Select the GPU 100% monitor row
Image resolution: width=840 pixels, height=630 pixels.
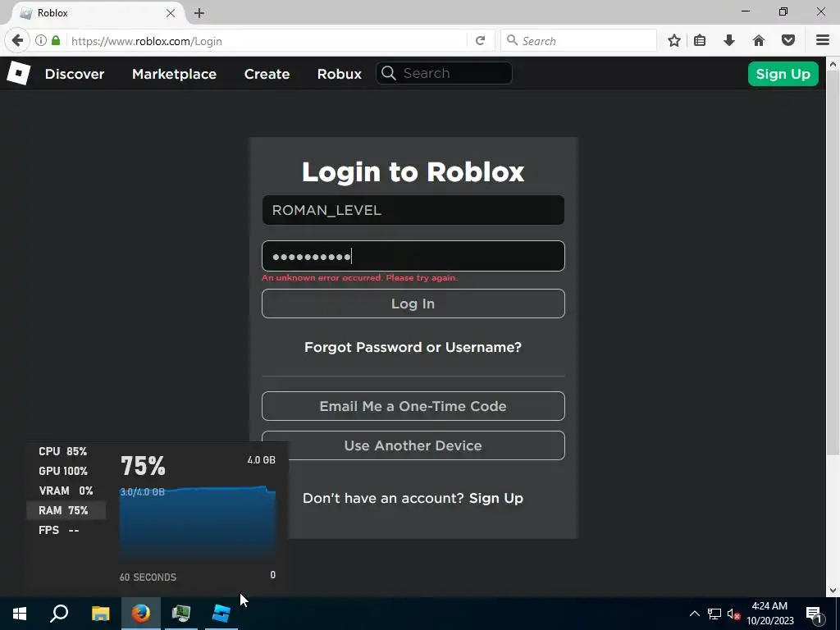[66, 471]
